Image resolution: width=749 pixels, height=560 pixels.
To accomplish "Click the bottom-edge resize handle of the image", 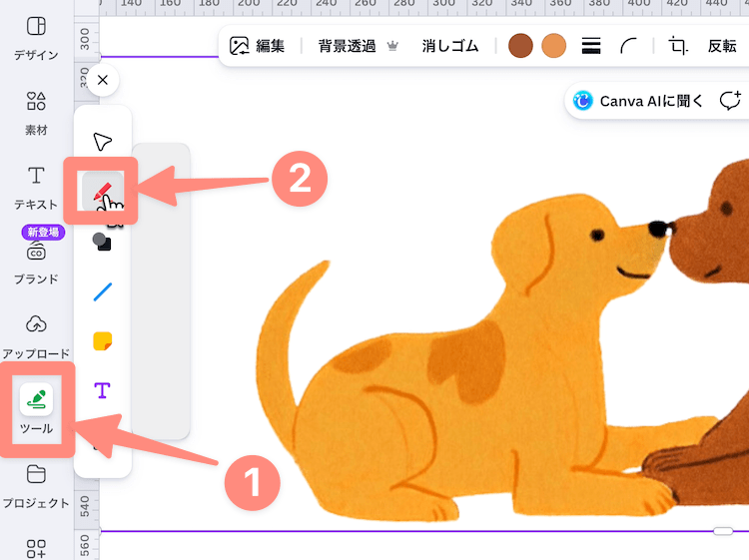I will coord(723,531).
